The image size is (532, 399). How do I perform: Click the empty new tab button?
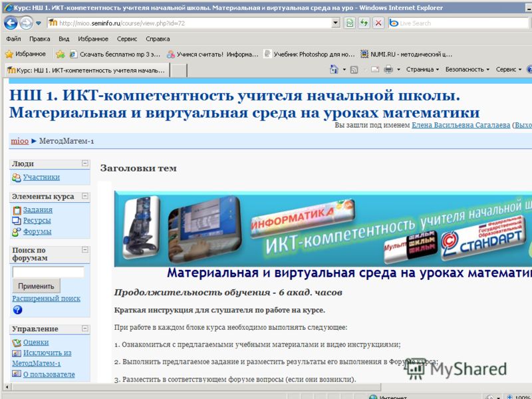pos(178,70)
